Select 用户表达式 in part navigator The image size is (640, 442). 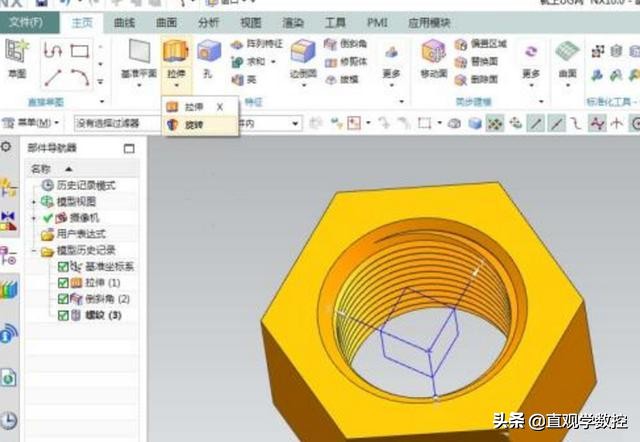73,234
